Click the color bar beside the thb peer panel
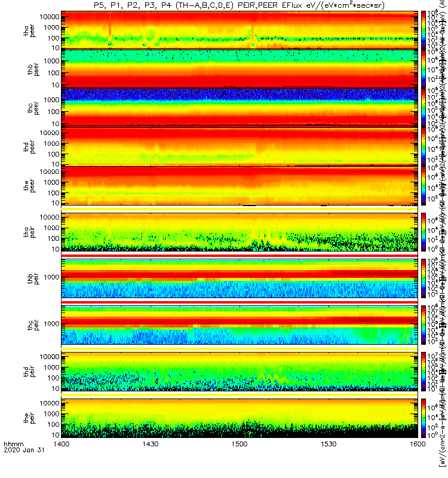Image resolution: width=448 pixels, height=478 pixels. pyautogui.click(x=424, y=69)
